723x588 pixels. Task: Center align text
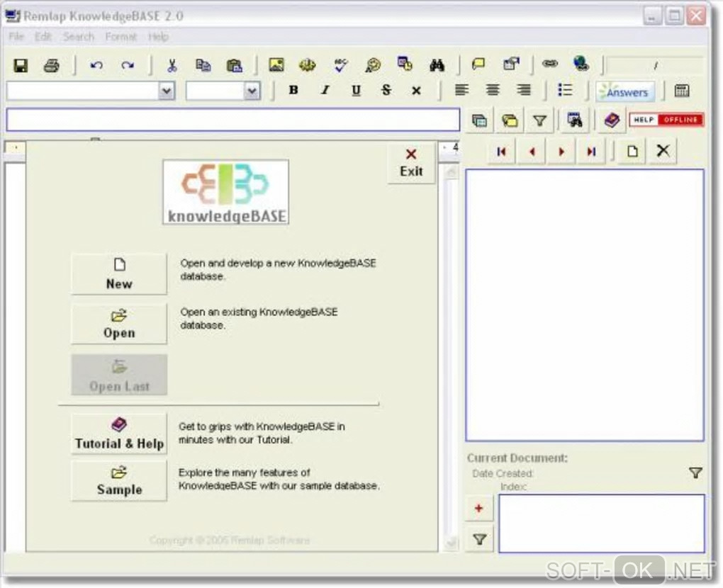click(x=493, y=90)
